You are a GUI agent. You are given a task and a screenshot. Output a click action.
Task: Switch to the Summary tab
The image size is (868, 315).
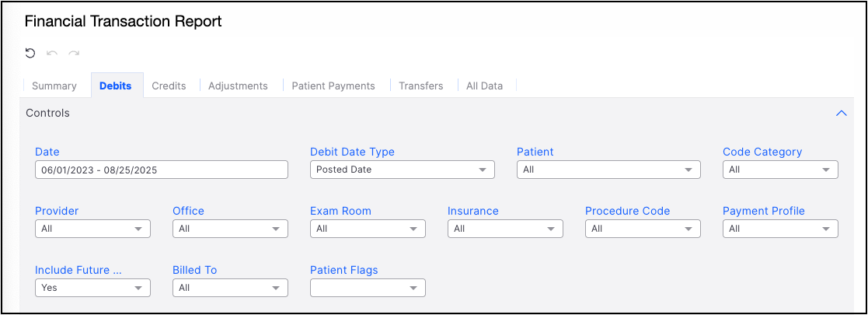pos(54,86)
